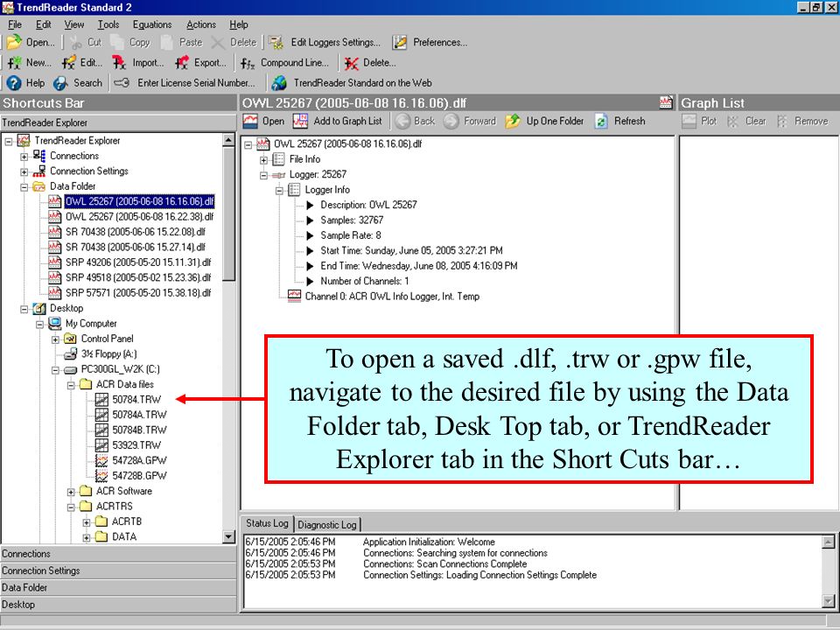Image resolution: width=840 pixels, height=630 pixels.
Task: Open the Edit menu
Action: coord(44,24)
